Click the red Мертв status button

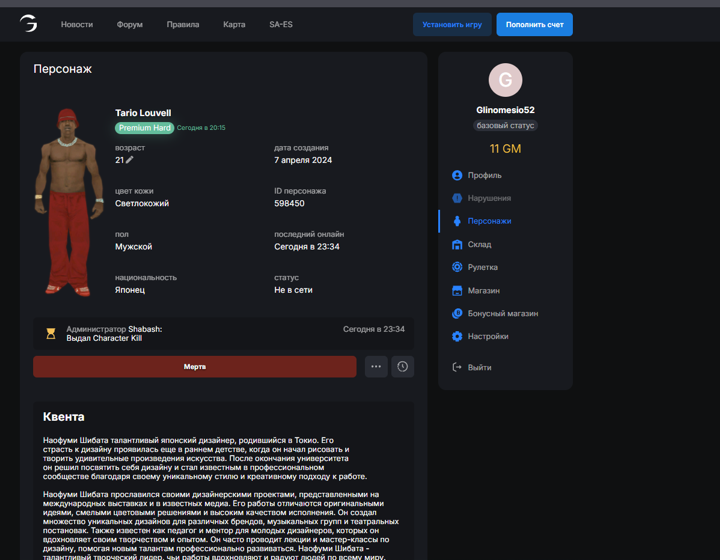click(x=194, y=367)
